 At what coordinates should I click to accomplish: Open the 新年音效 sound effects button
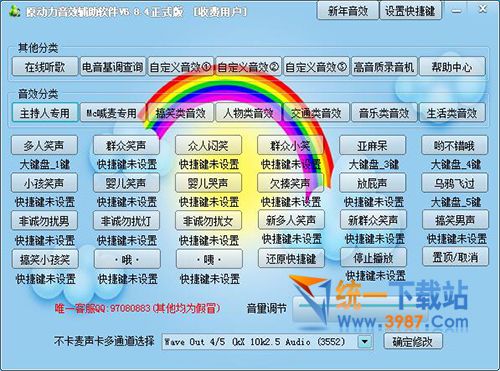pyautogui.click(x=348, y=11)
